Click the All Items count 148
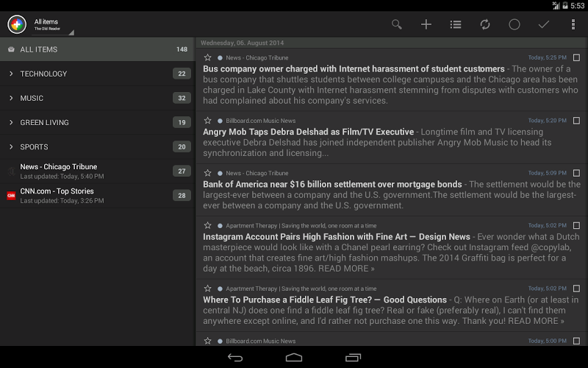Image resolution: width=588 pixels, height=368 pixels. point(182,49)
